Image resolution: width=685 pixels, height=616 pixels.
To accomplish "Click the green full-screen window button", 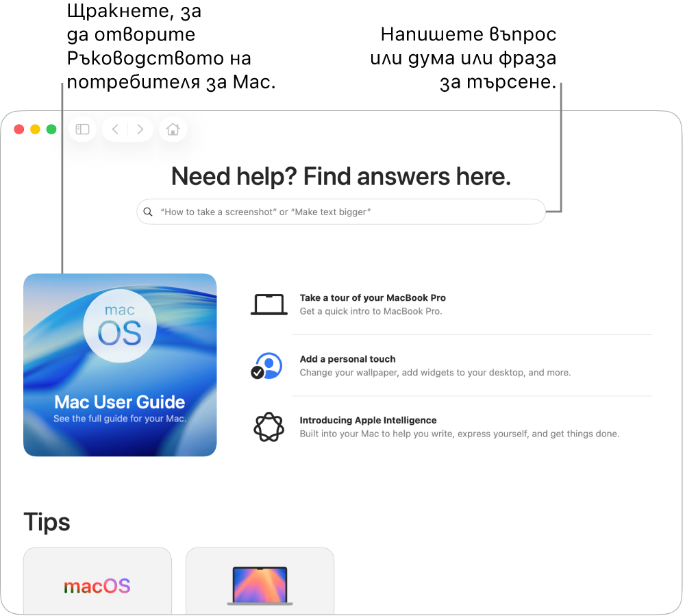I will click(51, 130).
